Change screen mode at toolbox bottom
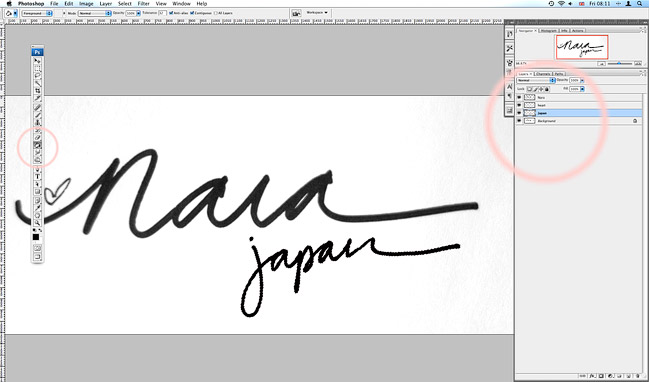Image resolution: width=649 pixels, height=382 pixels. pos(37,256)
